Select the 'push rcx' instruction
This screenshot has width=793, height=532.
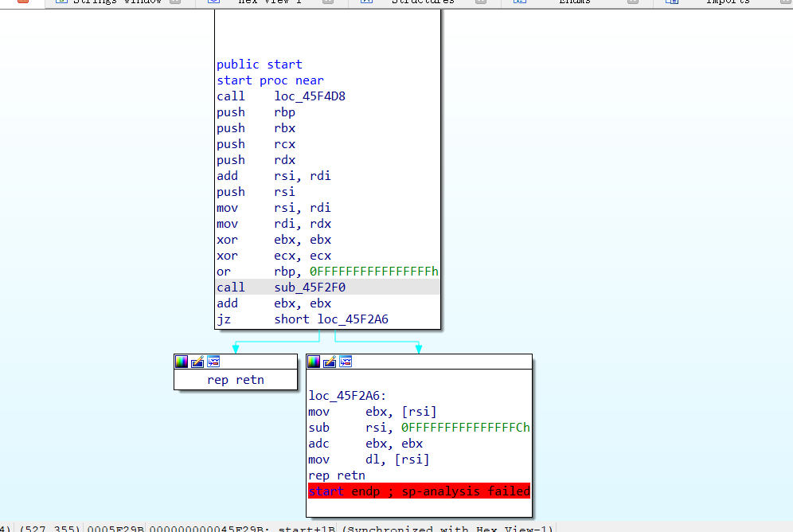tap(256, 144)
